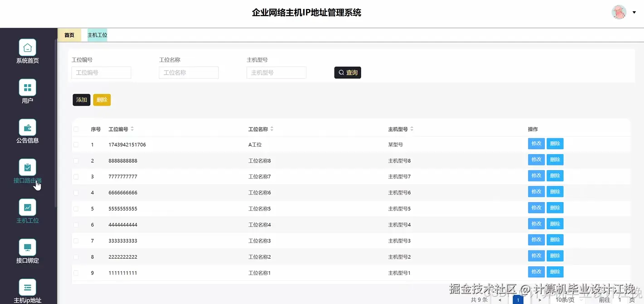Click the 前往 page number input
The width and height of the screenshot is (644, 304).
(620, 300)
